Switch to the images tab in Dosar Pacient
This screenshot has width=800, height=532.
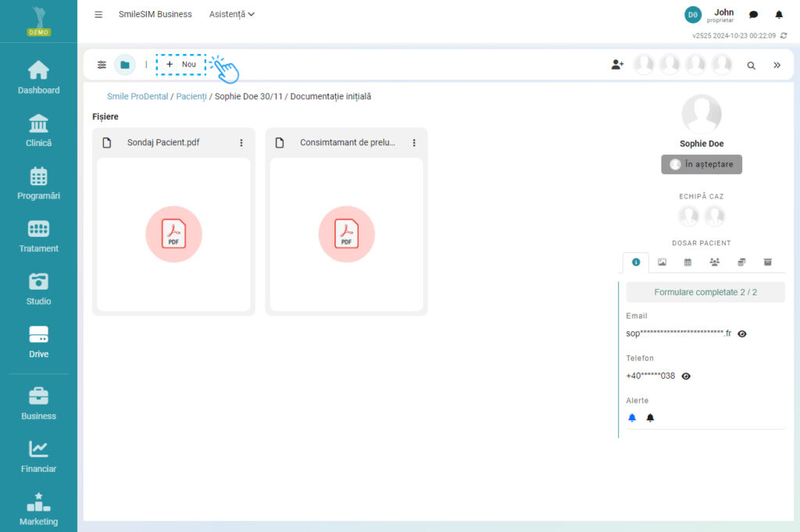[x=662, y=262]
